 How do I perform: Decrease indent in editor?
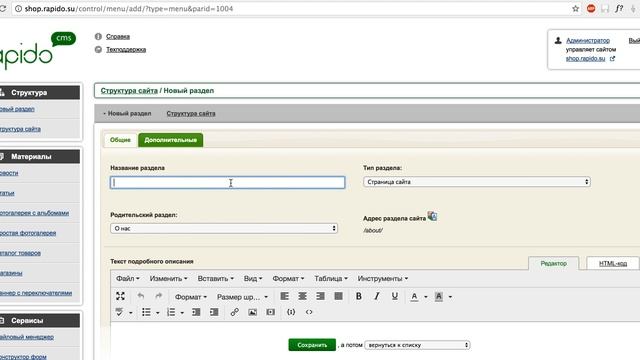tap(196, 312)
